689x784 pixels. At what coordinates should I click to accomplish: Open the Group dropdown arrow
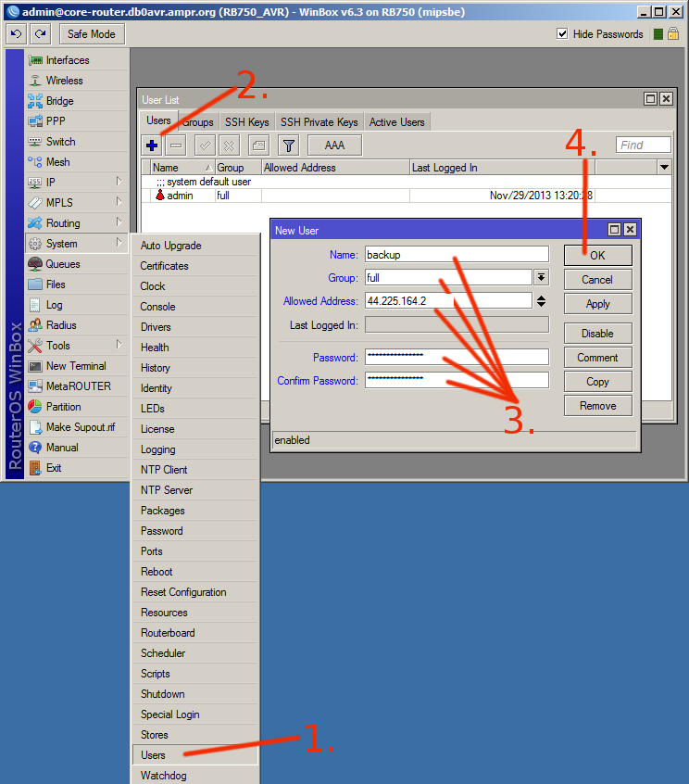(x=541, y=277)
